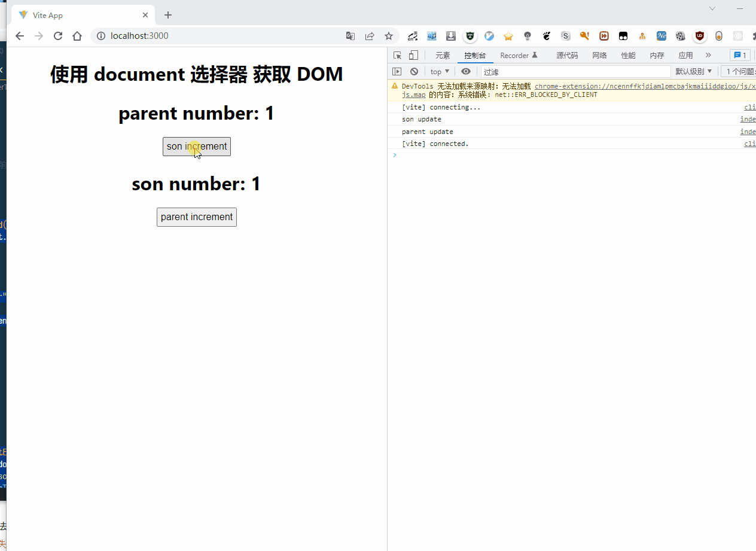
Task: Click the 1 个问题 issues button
Action: click(739, 72)
